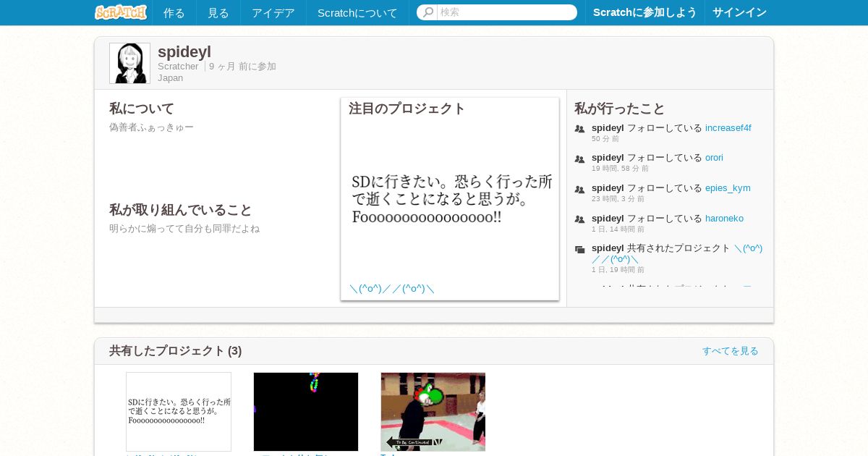Click Scratchに参加しよう link
The width and height of the screenshot is (868, 456).
(x=645, y=12)
